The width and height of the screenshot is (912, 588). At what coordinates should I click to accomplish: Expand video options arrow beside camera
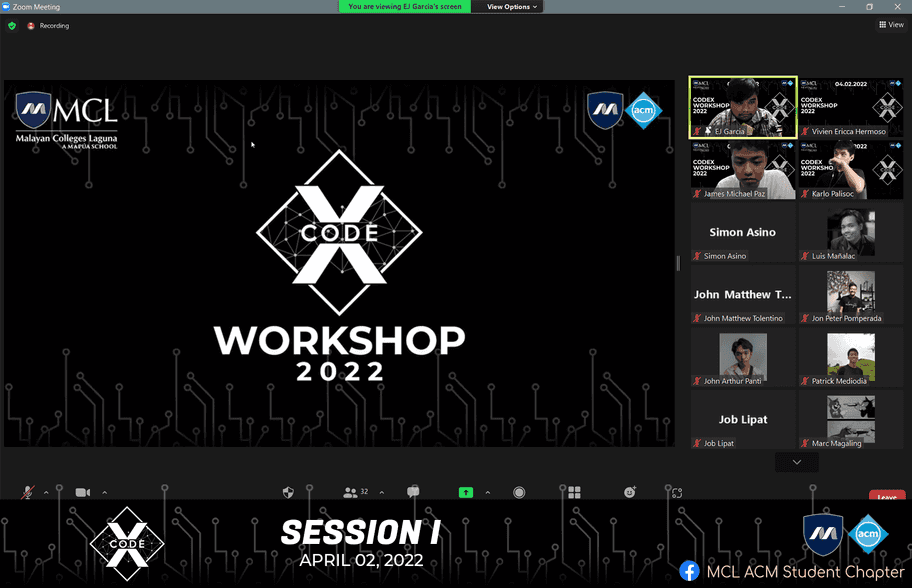[104, 492]
